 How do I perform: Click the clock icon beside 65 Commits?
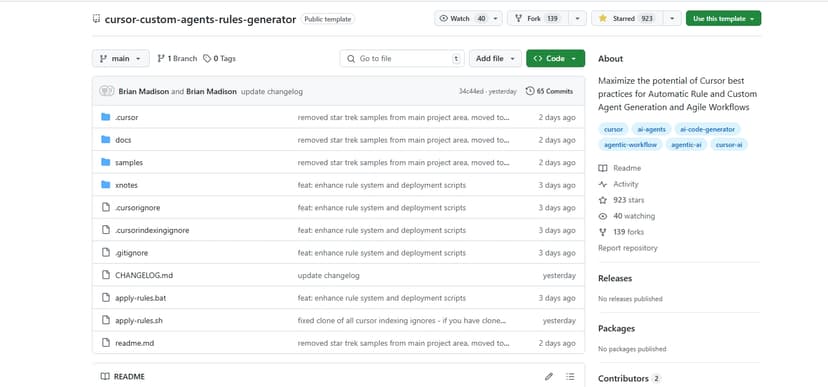pos(530,91)
